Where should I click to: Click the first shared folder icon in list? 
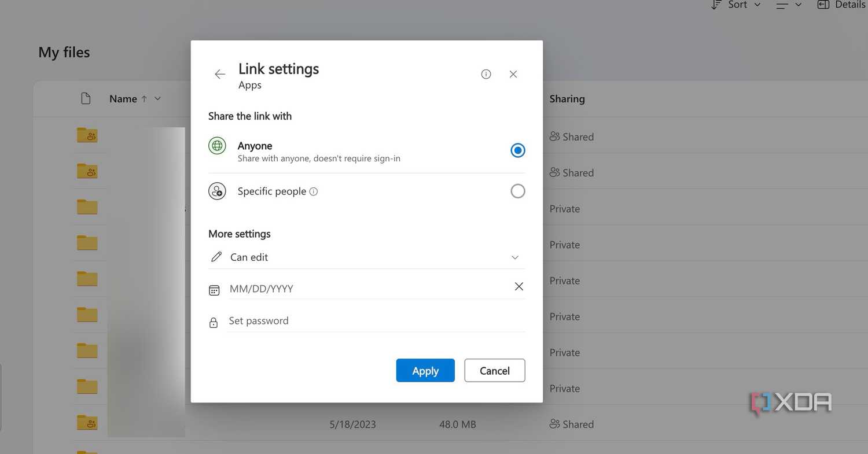(87, 135)
